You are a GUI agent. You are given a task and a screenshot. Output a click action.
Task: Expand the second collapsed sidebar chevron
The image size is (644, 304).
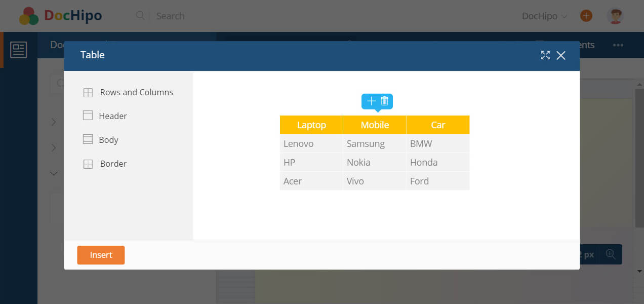pyautogui.click(x=54, y=147)
